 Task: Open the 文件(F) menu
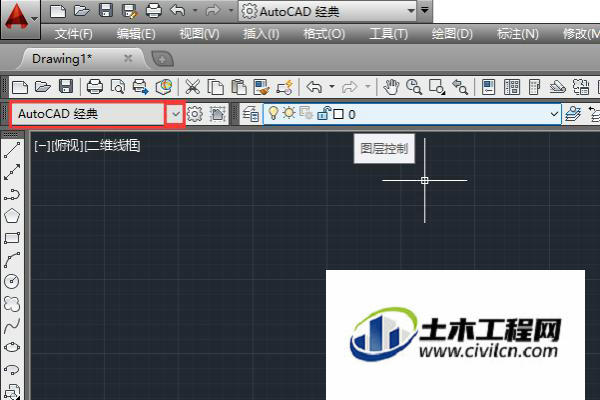[x=73, y=34]
